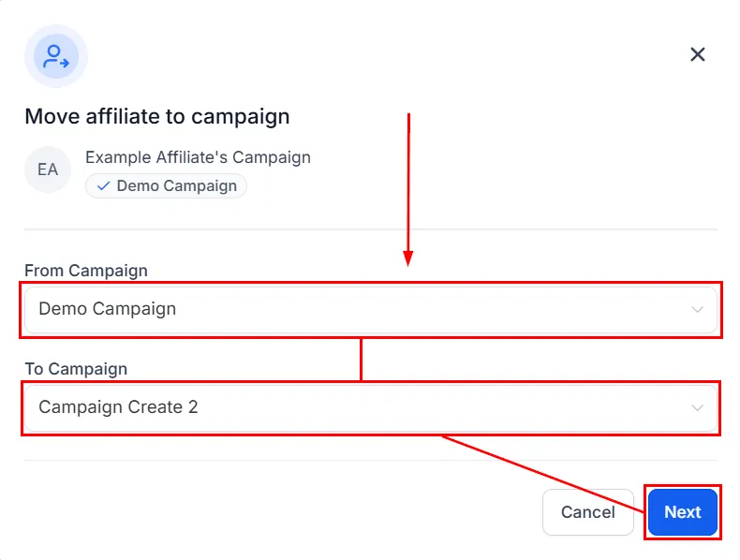Expand To Campaign using its chevron arrow
The width and height of the screenshot is (740, 560).
coord(698,407)
